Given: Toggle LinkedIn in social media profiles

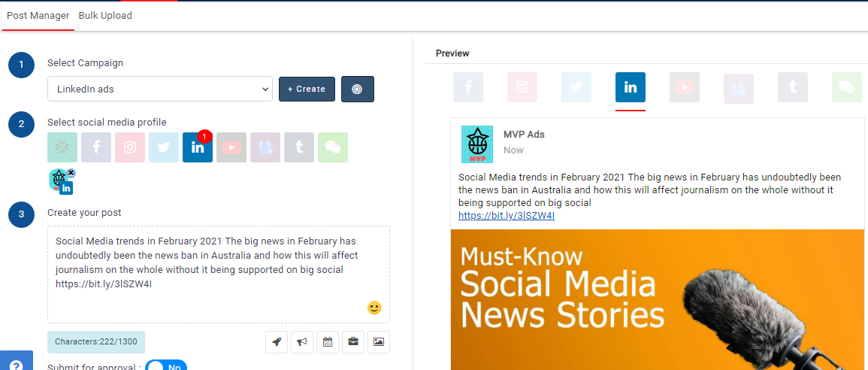Looking at the screenshot, I should pos(198,147).
